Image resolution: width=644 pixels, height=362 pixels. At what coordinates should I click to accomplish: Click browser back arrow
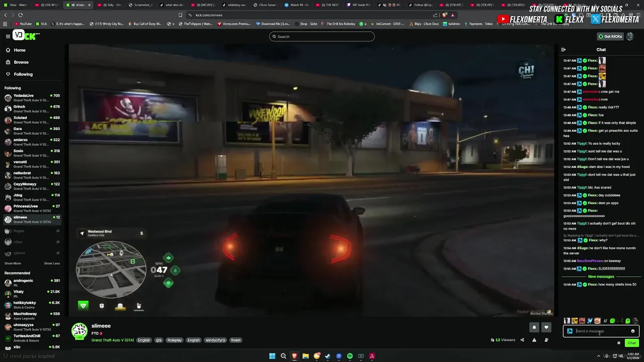[5, 15]
